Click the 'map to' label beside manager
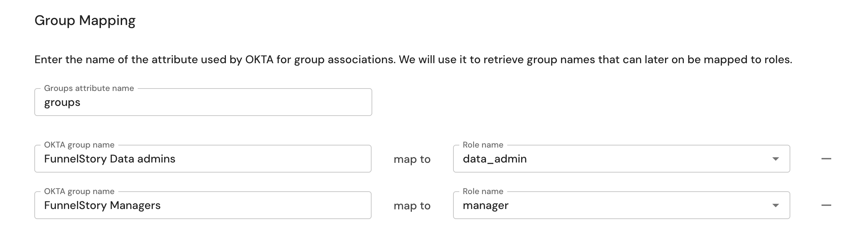The image size is (868, 234). pyautogui.click(x=412, y=206)
